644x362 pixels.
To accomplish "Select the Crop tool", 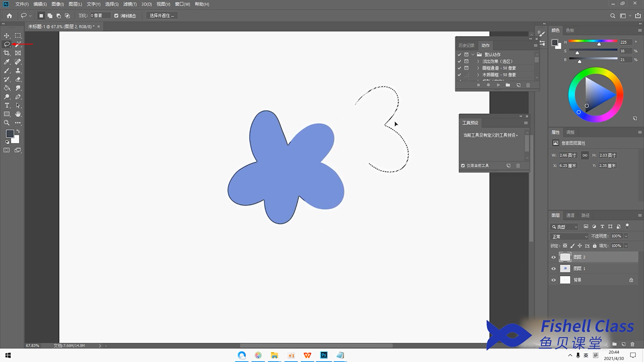I will pyautogui.click(x=7, y=53).
